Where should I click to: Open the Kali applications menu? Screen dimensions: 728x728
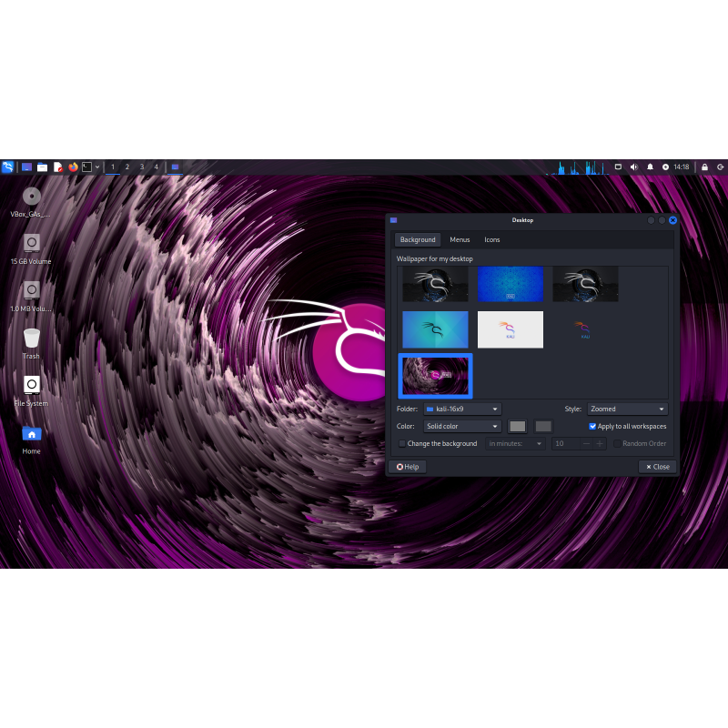(7, 167)
